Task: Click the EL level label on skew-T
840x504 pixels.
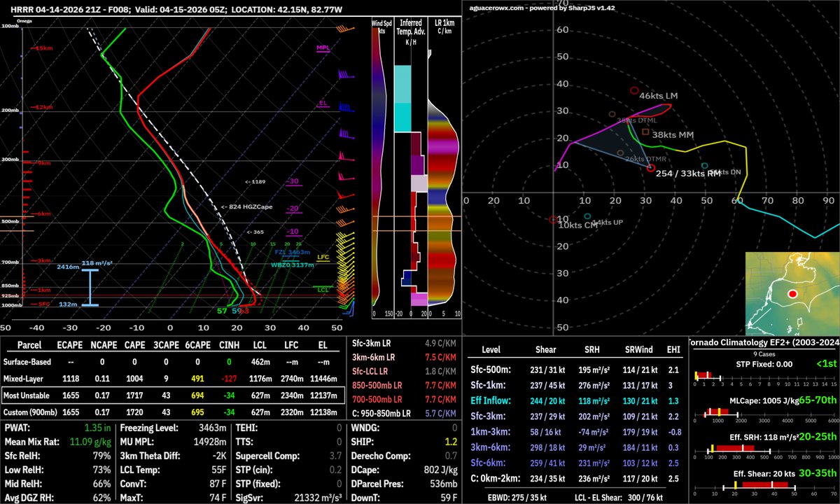Action: pos(323,103)
